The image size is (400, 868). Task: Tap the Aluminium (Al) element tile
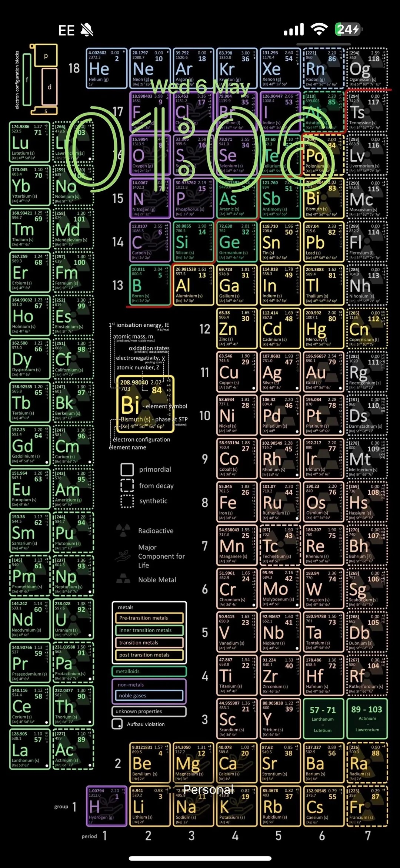point(193,285)
